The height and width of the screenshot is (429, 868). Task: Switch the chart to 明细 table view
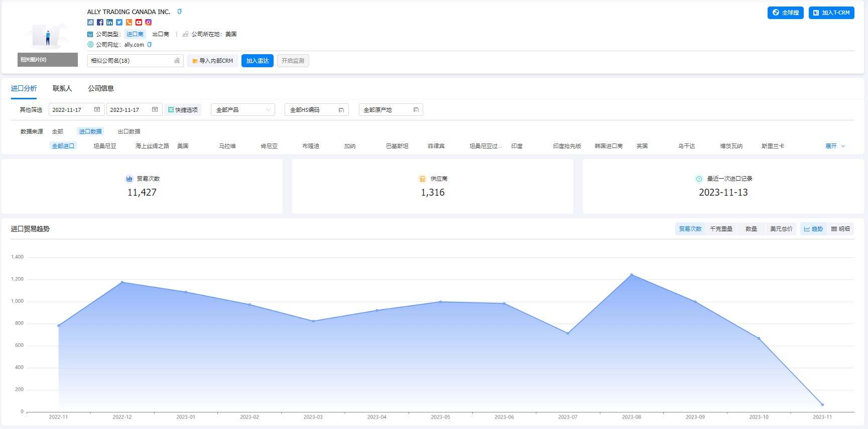click(840, 229)
